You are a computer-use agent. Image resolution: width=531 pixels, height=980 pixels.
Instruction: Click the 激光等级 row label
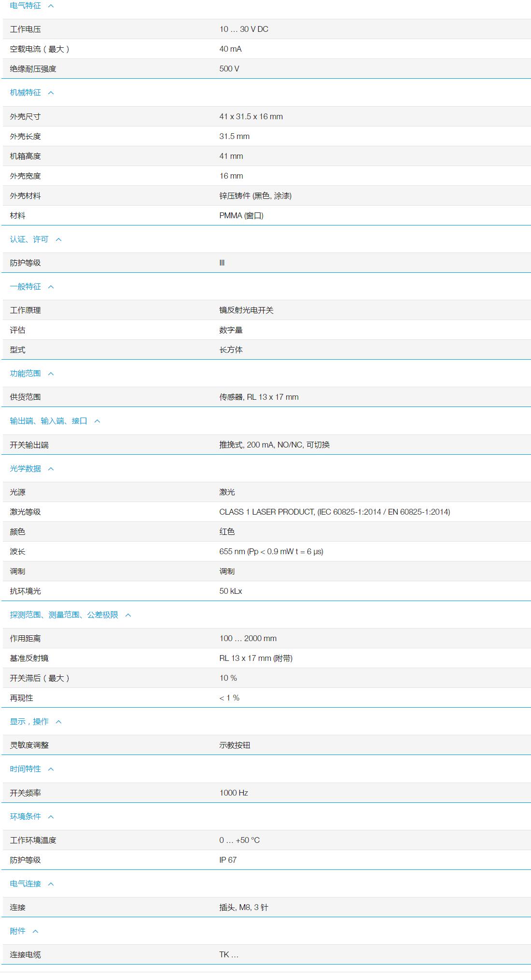25,512
